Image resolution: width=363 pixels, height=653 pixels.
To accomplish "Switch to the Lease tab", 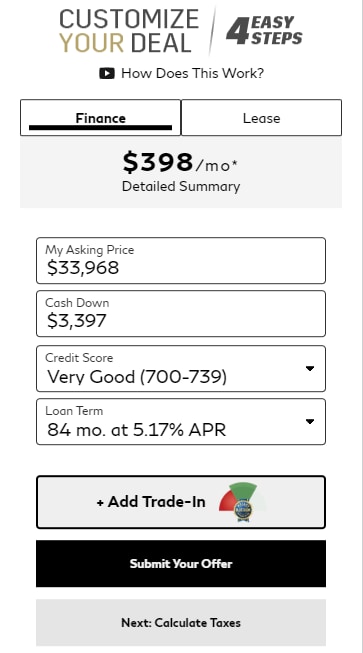I will (x=261, y=117).
